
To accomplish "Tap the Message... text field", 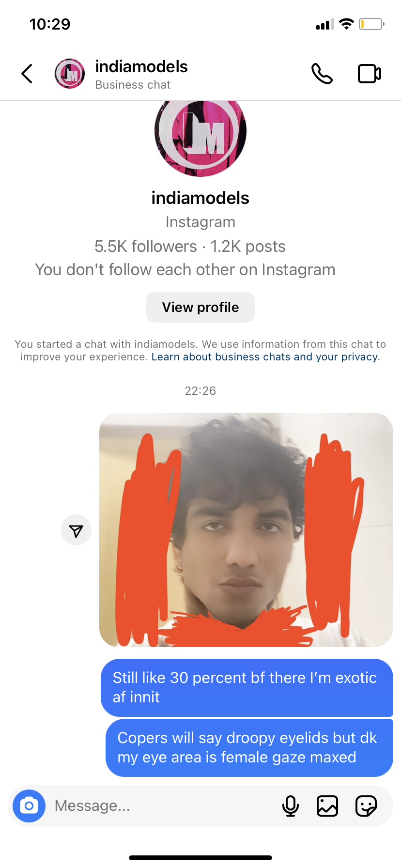I will (x=165, y=806).
